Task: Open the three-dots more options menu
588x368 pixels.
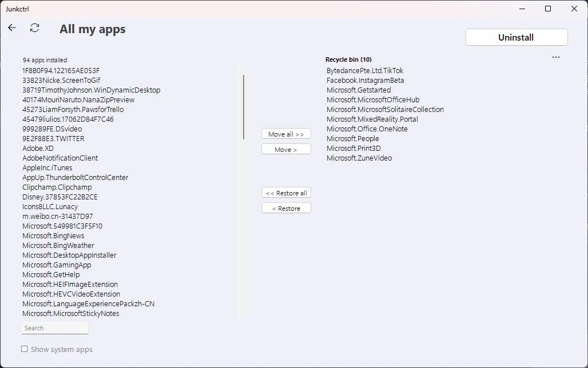Action: click(556, 57)
